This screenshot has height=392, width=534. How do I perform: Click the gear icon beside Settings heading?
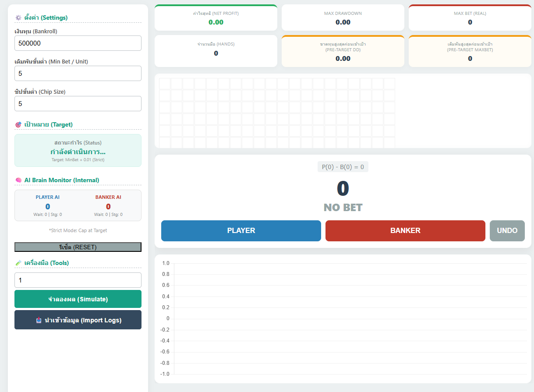18,18
